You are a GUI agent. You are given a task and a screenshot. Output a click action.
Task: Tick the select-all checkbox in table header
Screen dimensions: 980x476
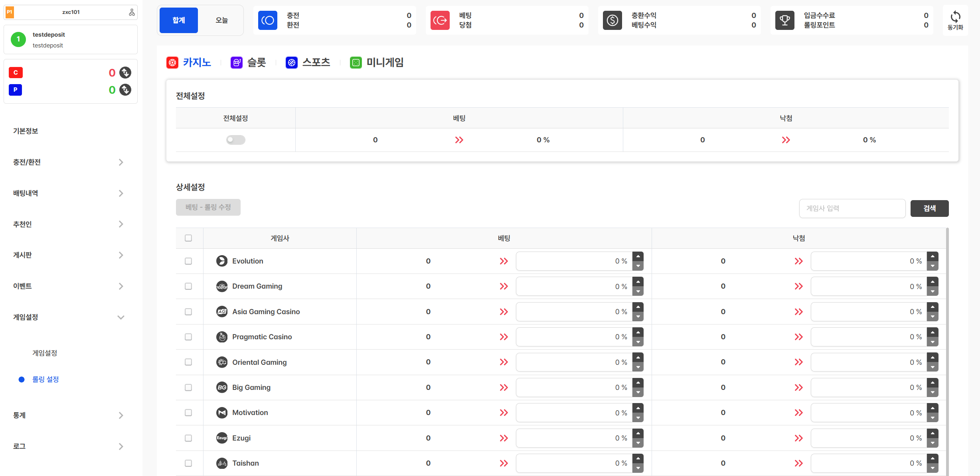pyautogui.click(x=188, y=238)
